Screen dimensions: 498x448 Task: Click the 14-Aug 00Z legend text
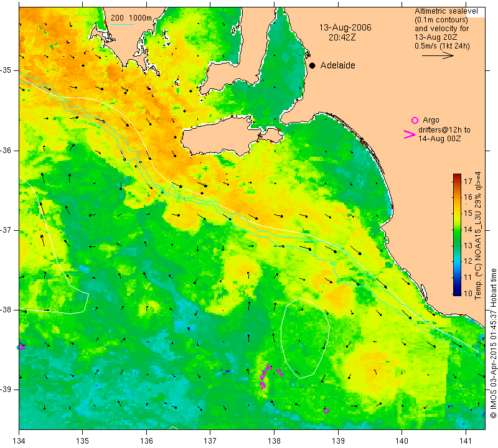[x=439, y=139]
